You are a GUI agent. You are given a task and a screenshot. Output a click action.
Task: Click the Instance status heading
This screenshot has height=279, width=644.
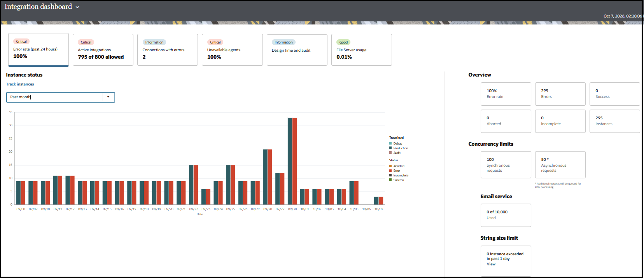pos(24,75)
